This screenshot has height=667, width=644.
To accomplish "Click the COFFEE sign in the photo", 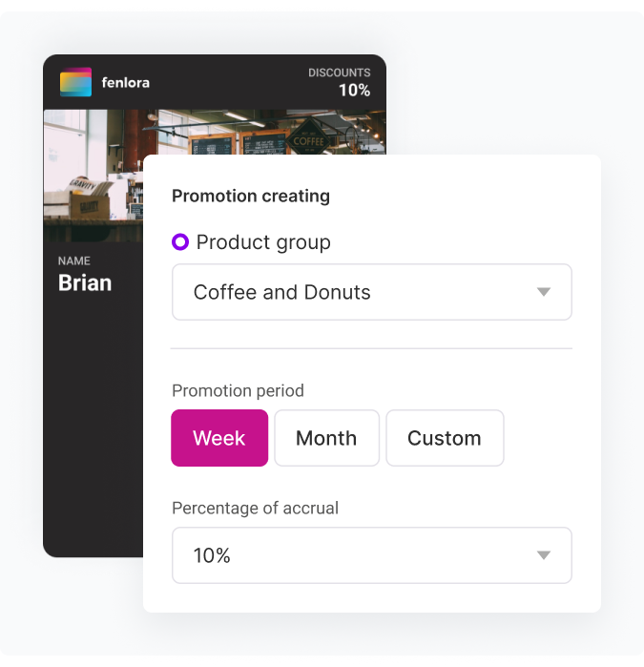I will click(x=308, y=139).
